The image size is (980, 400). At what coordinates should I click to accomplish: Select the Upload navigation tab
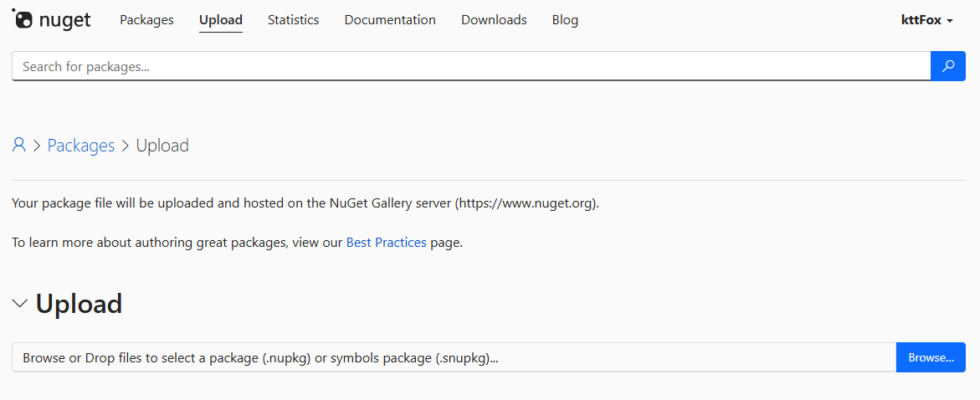[x=221, y=20]
